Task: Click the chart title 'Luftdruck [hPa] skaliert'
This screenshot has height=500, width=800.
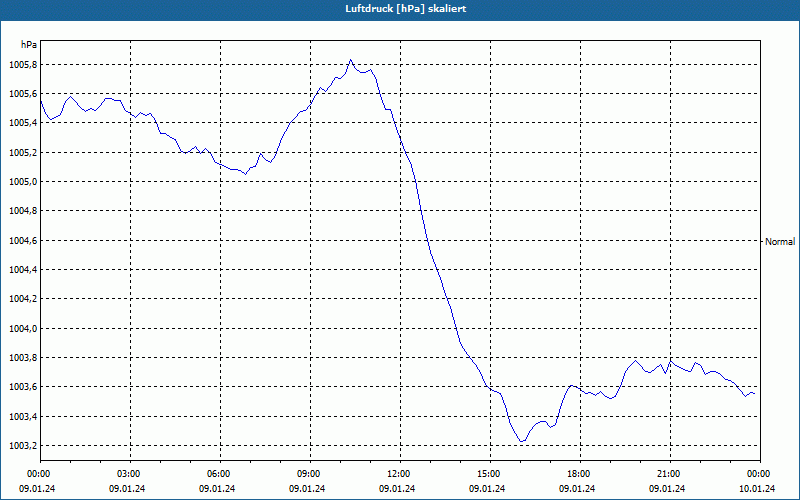Action: point(406,9)
